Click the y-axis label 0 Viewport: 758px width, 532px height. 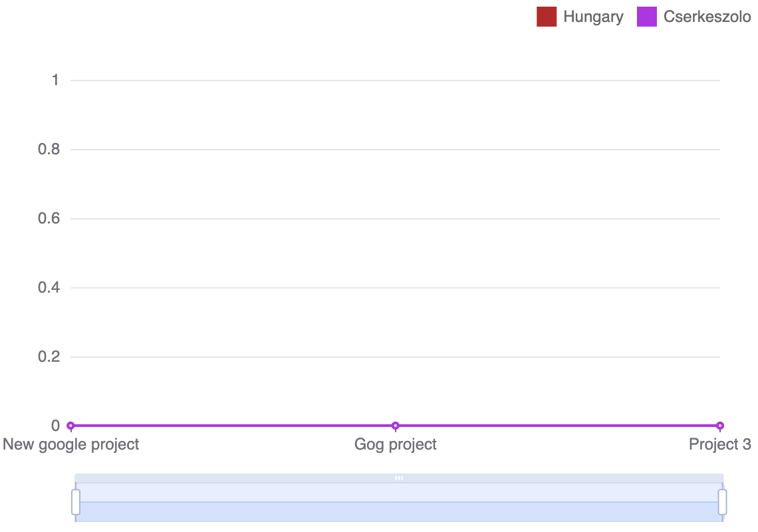(x=55, y=426)
